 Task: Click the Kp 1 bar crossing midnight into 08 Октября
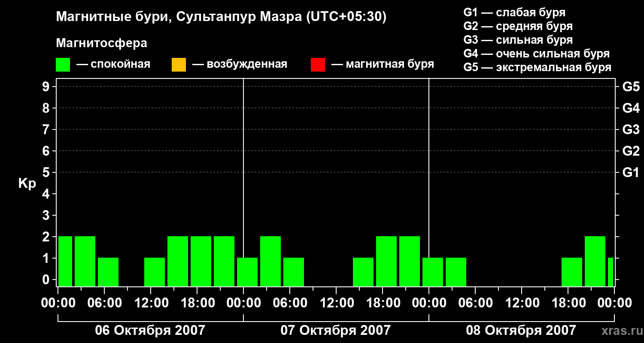[x=433, y=272]
